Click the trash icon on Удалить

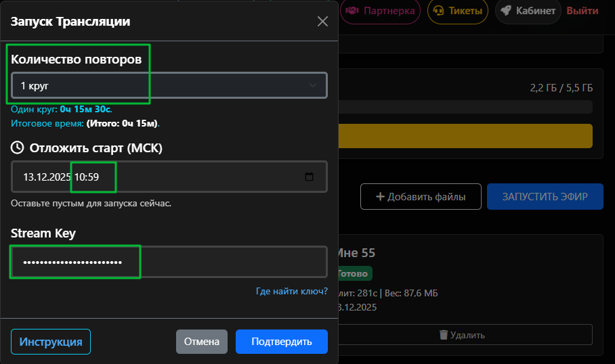(444, 335)
